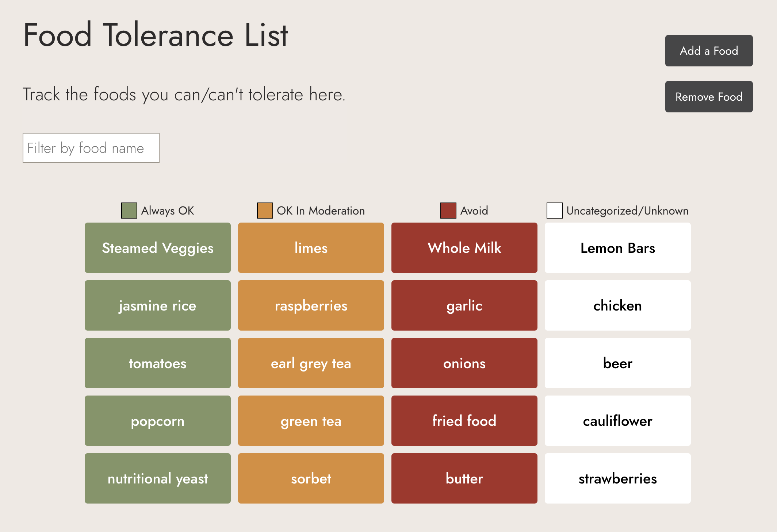
Task: Select the sorbet food tile
Action: coord(311,478)
